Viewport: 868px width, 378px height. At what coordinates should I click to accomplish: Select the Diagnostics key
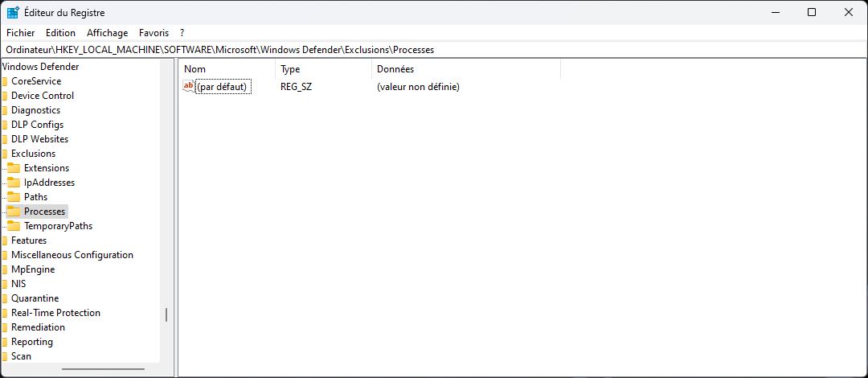click(x=35, y=109)
